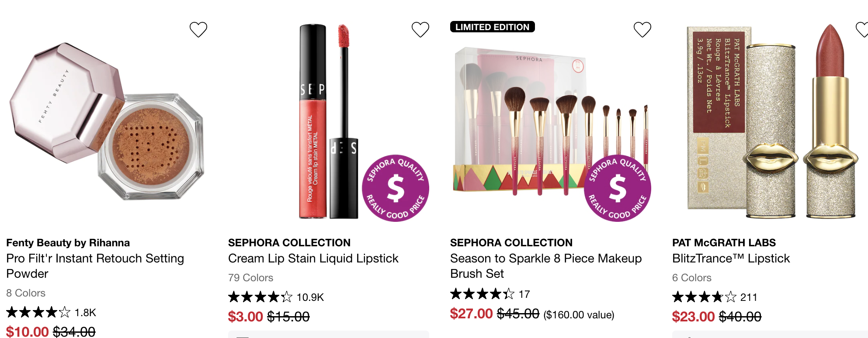Add Season to Sparkle Brush Set to loves
Viewport: 868px width, 338px height.
coord(642,29)
